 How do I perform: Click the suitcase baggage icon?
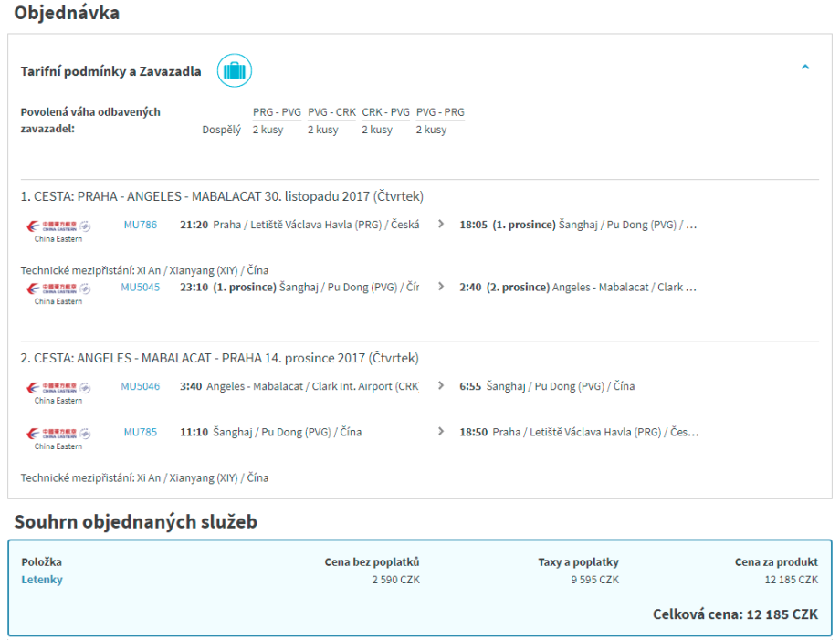234,71
